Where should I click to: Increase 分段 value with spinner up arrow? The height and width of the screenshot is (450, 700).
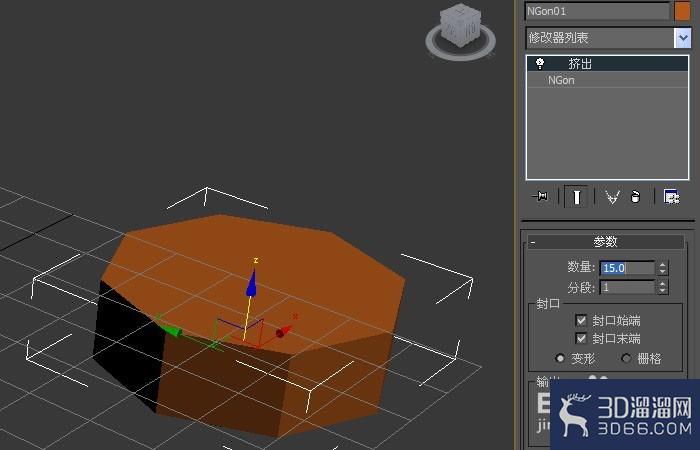tap(662, 283)
